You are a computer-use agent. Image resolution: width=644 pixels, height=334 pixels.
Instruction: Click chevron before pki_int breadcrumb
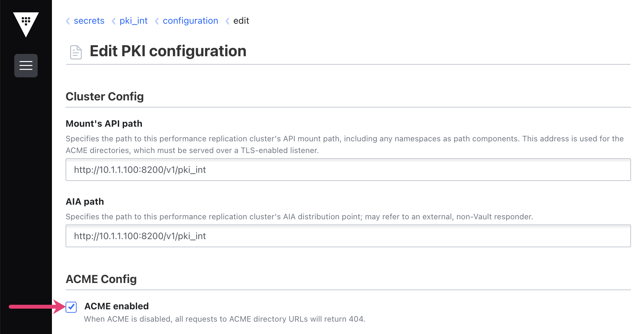coord(114,21)
